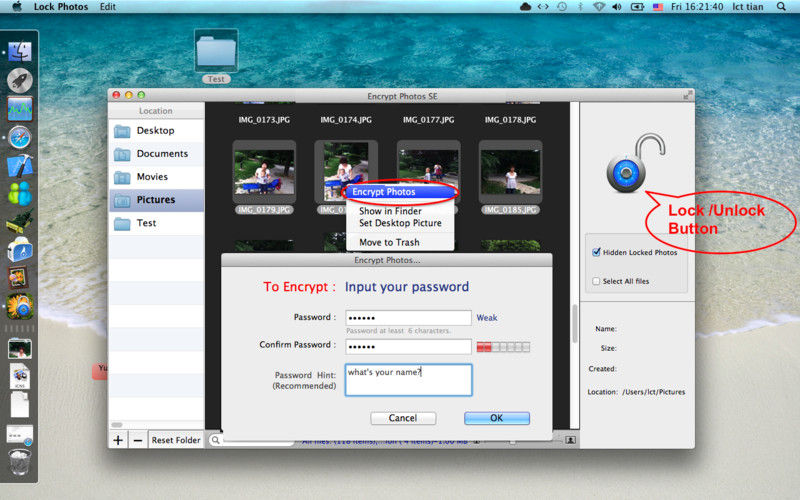Click the lct tian user name
Screen dimensions: 800x500
point(747,7)
